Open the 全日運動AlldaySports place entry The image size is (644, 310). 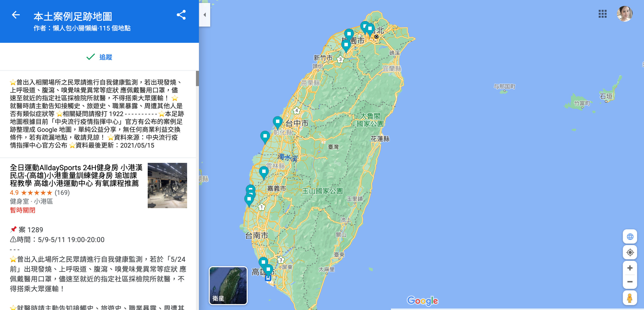tap(76, 175)
